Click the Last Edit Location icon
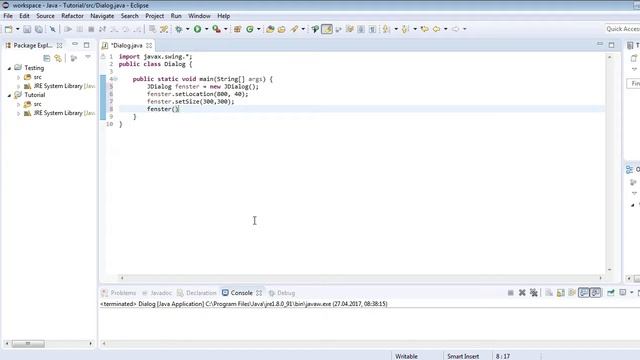This screenshot has height=360, width=640. (x=424, y=29)
